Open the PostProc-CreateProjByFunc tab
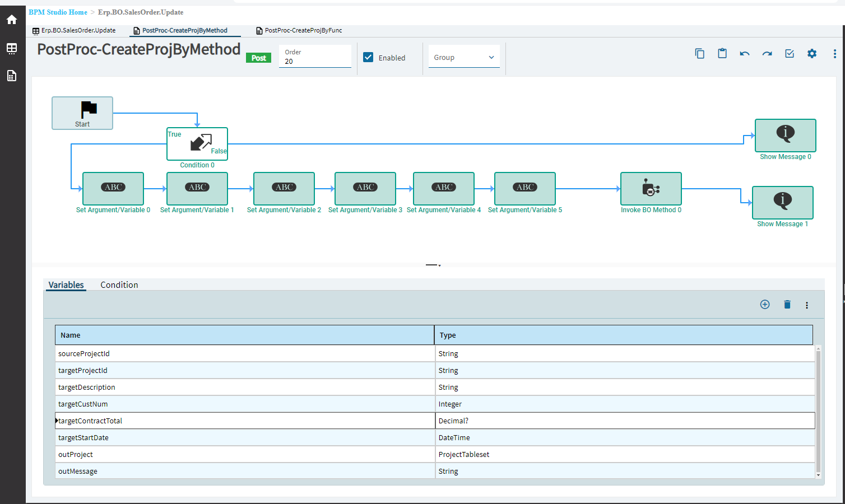845x504 pixels. point(303,30)
